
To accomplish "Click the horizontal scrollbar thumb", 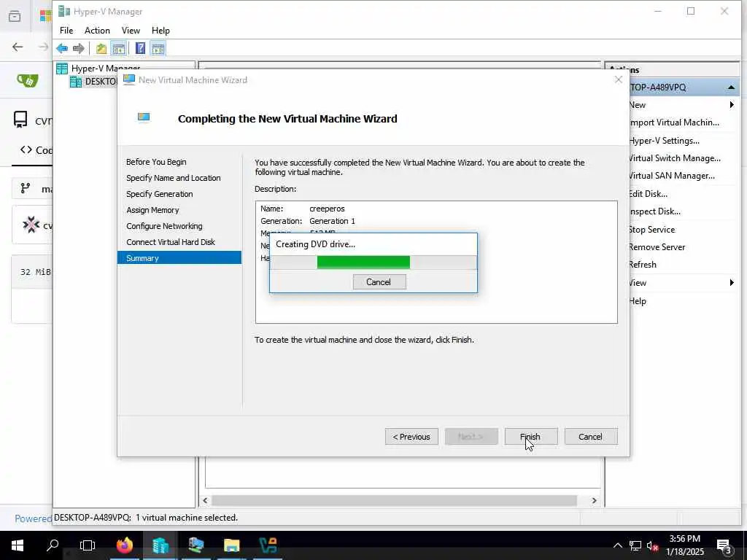I will click(395, 500).
